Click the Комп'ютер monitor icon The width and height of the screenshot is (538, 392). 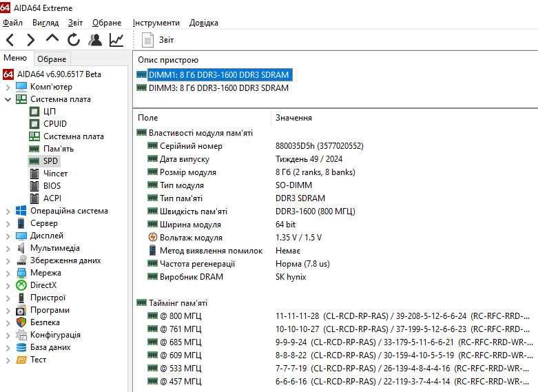21,87
